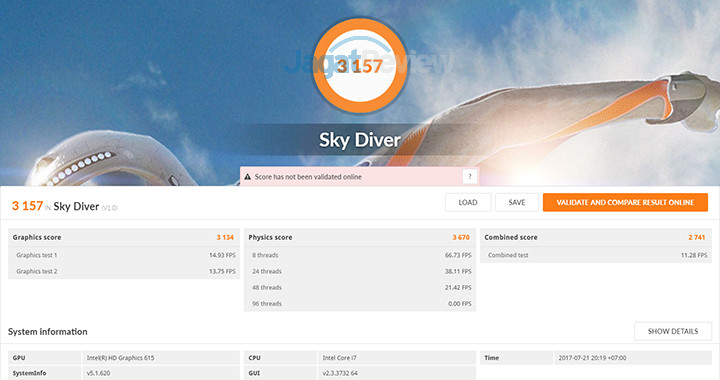Select the Graphics score header row
720x380 pixels.
click(124, 237)
